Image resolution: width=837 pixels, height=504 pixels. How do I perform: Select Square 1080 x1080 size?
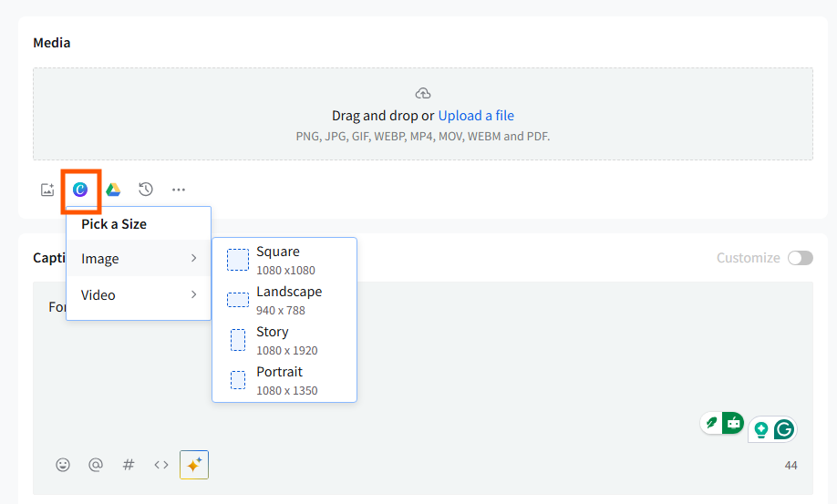pos(284,260)
